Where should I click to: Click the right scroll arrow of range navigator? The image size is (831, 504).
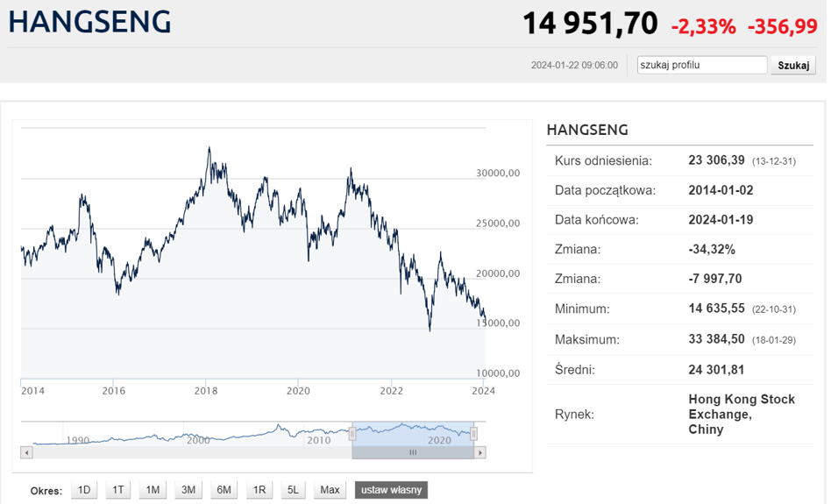[480, 452]
